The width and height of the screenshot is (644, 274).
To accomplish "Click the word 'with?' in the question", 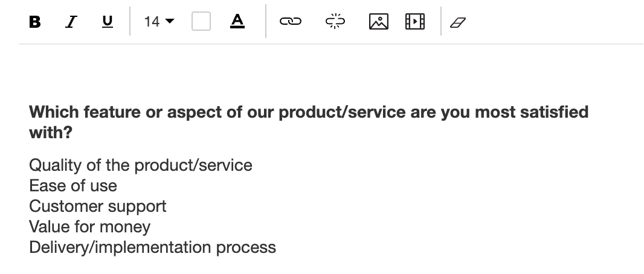I will tap(50, 133).
